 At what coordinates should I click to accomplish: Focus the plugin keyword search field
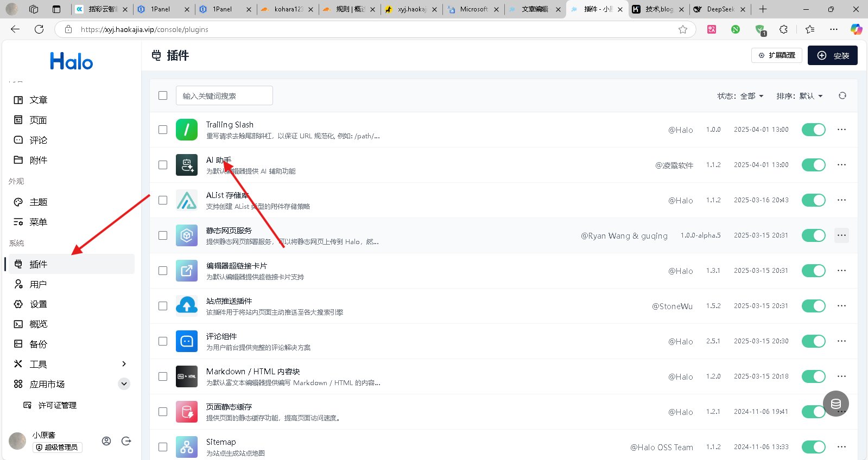pyautogui.click(x=224, y=95)
